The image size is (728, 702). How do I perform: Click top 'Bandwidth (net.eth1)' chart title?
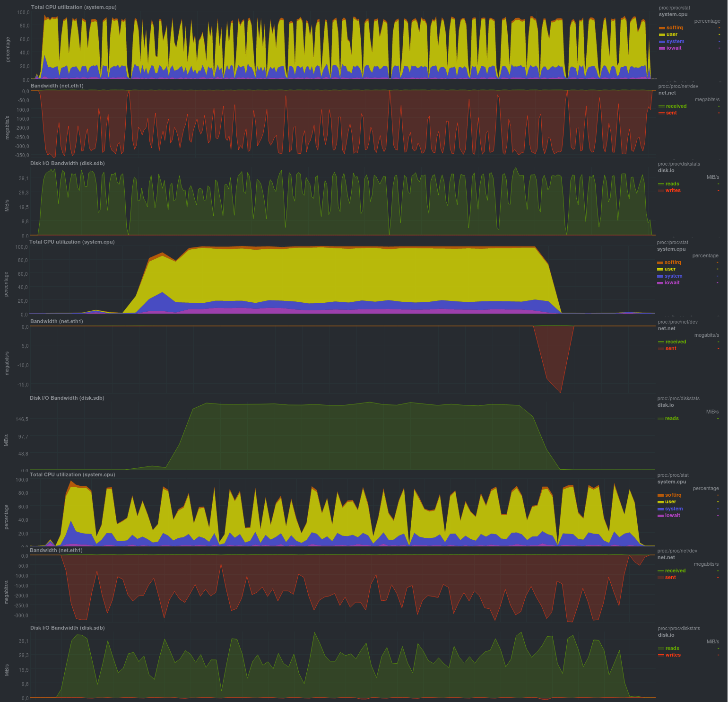[x=57, y=86]
